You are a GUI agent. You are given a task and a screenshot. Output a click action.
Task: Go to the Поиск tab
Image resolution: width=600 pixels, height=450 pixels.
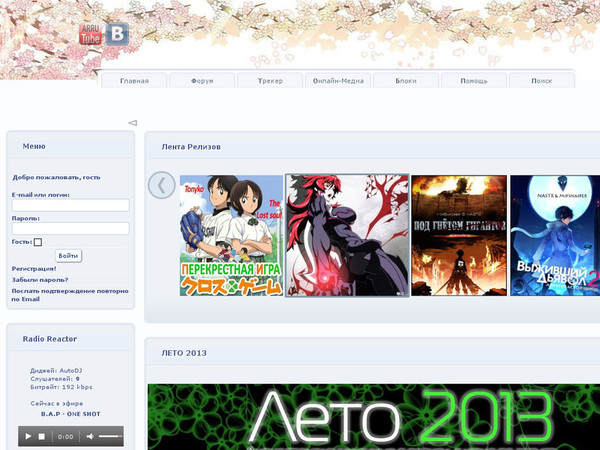[542, 81]
